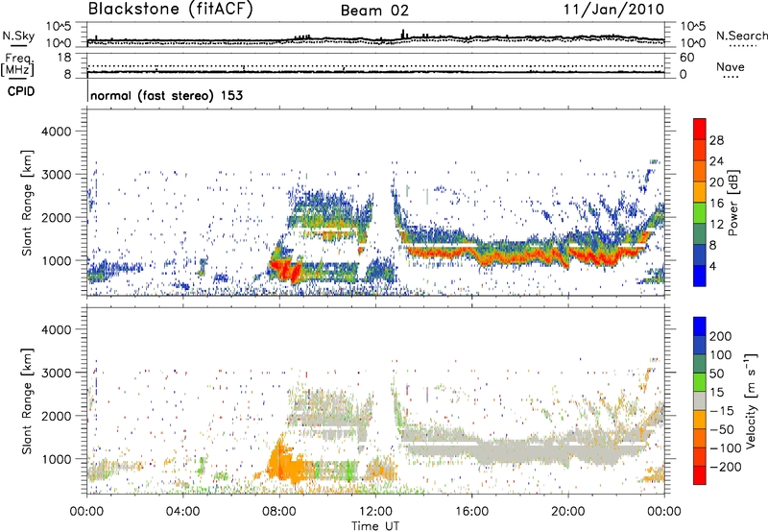This screenshot has height=532, width=768.
Task: Click 'normal (fast stereo) 153' mode text
Action: [x=166, y=95]
